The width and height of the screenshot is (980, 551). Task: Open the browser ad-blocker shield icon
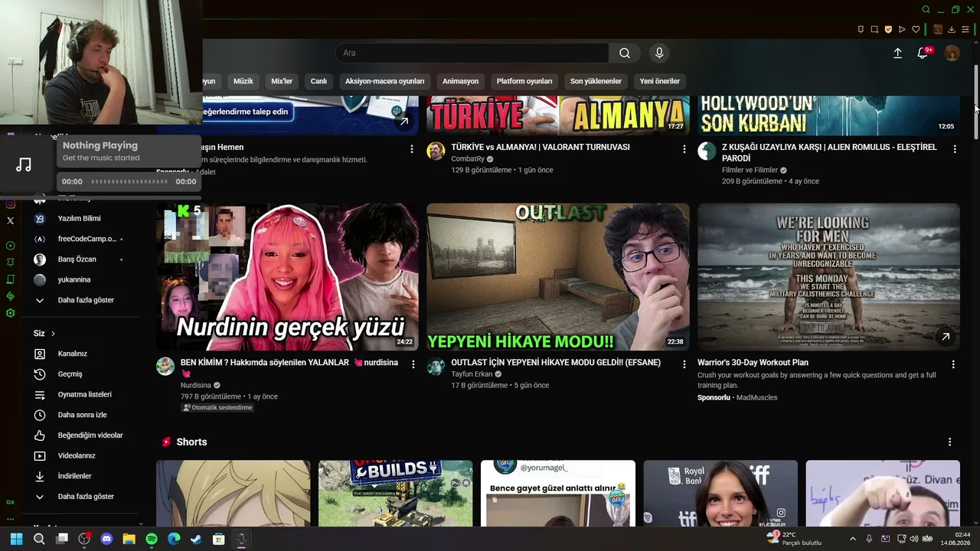click(x=888, y=30)
